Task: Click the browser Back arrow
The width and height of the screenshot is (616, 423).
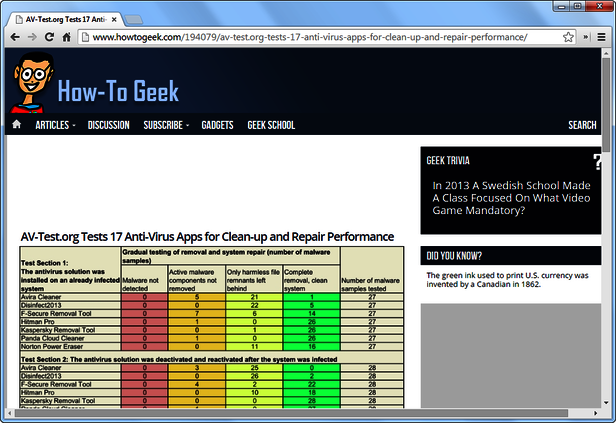Action: click(14, 37)
